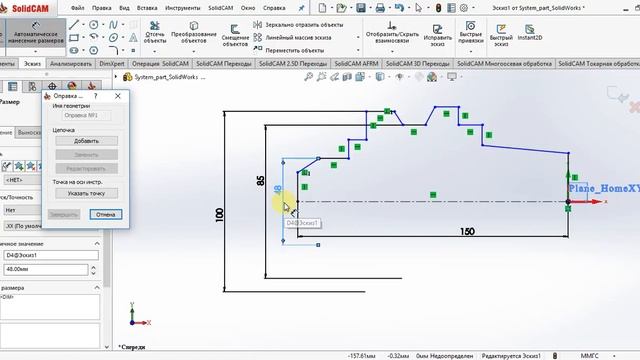Select the Spline sketch tool
The height and width of the screenshot is (360, 640).
(x=113, y=25)
